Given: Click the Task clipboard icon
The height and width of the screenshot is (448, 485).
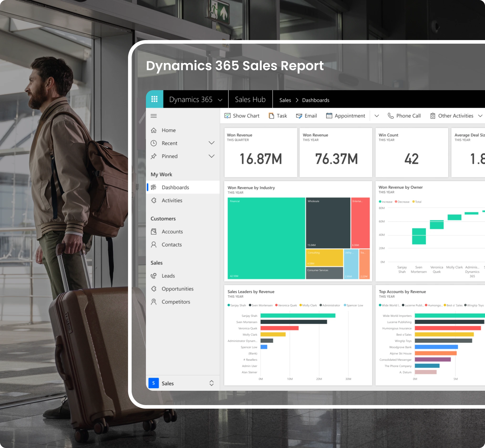Looking at the screenshot, I should [271, 116].
